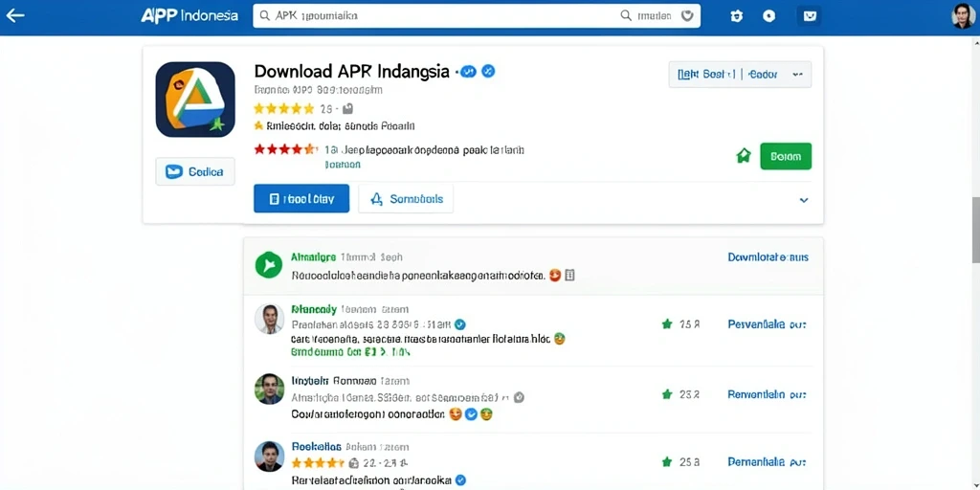
Task: Click the back arrow in the header
Action: coord(14,15)
